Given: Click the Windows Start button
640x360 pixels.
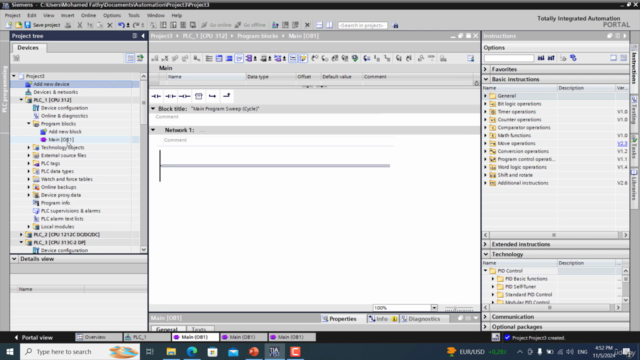Looking at the screenshot, I should pyautogui.click(x=9, y=351).
